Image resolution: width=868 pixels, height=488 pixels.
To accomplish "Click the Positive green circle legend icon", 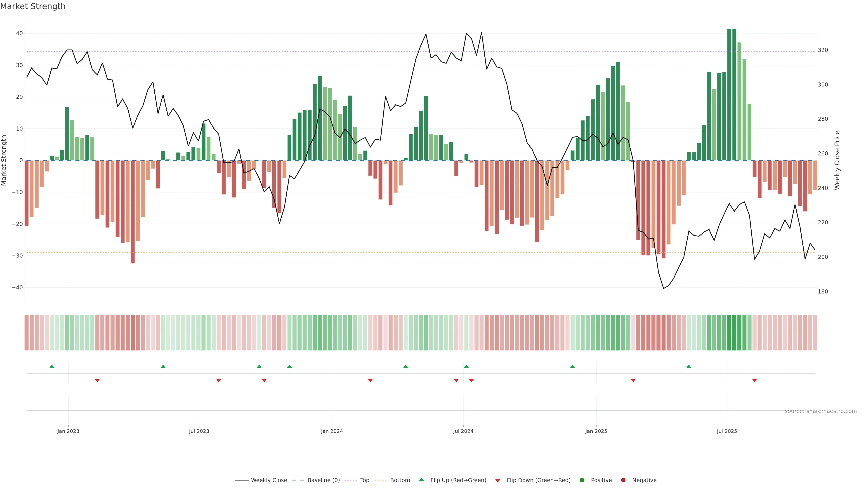I will click(x=582, y=480).
